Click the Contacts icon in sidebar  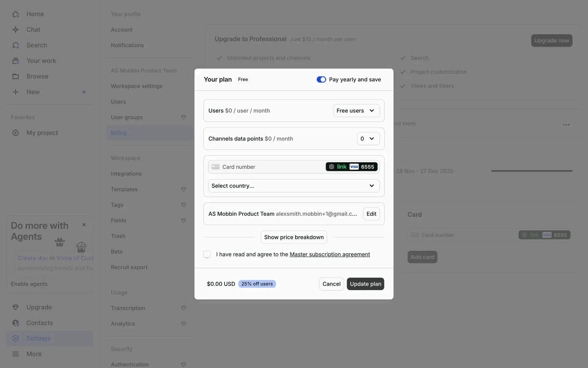coord(16,323)
